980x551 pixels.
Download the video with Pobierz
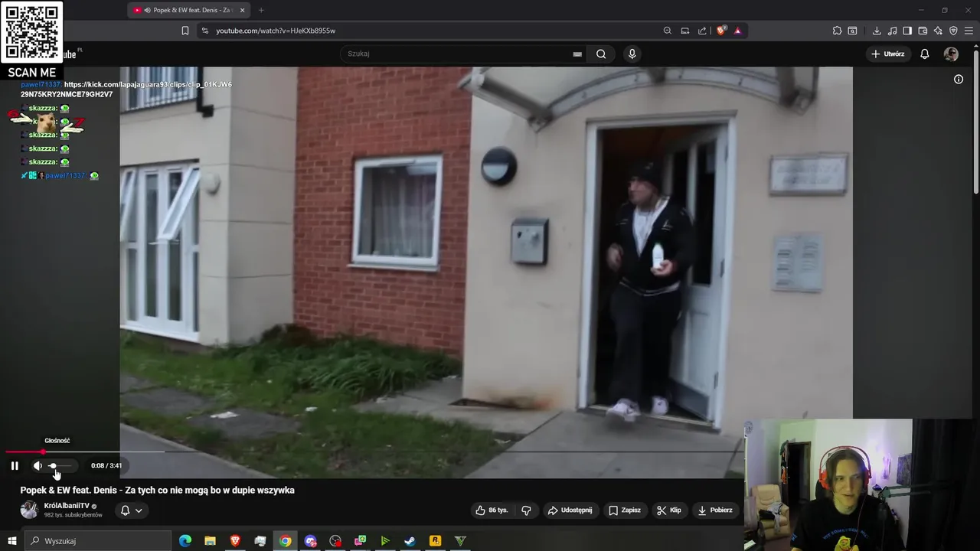[x=715, y=510]
